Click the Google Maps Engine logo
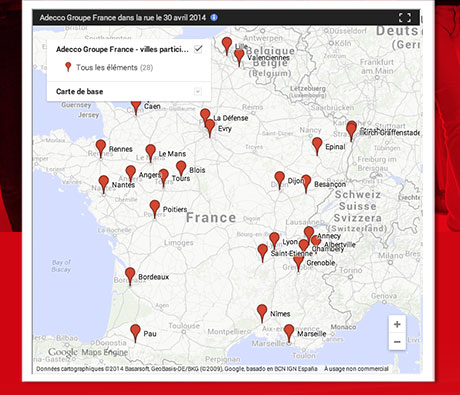This screenshot has width=460, height=395. (x=88, y=352)
